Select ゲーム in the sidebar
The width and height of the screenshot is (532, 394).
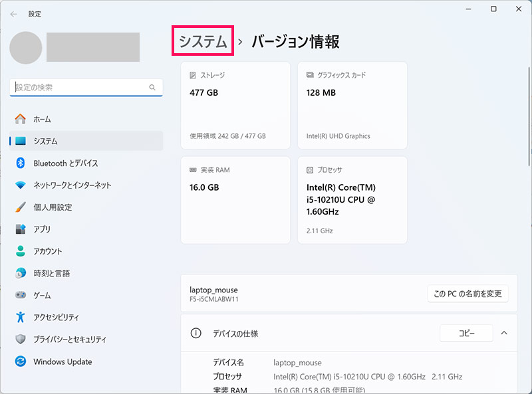pos(86,295)
